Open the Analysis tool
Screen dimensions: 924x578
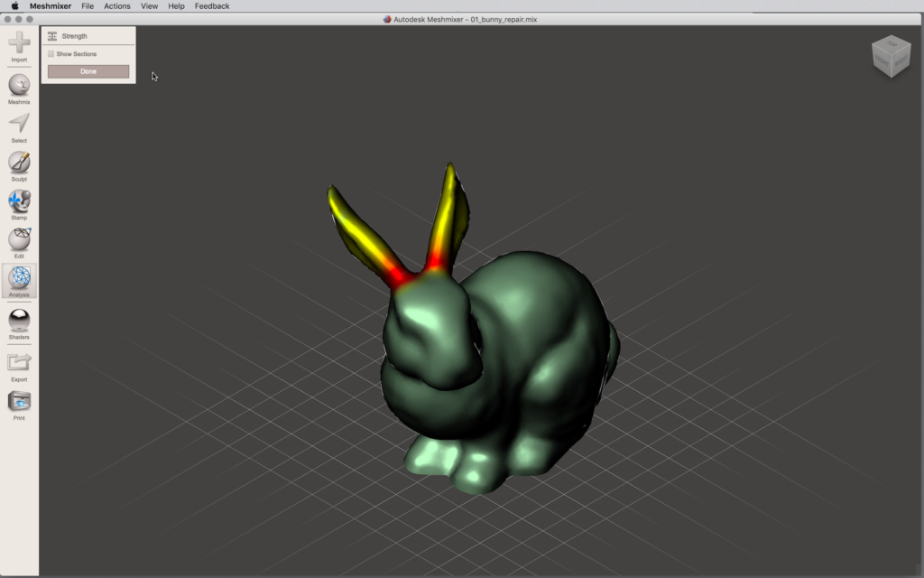click(19, 278)
